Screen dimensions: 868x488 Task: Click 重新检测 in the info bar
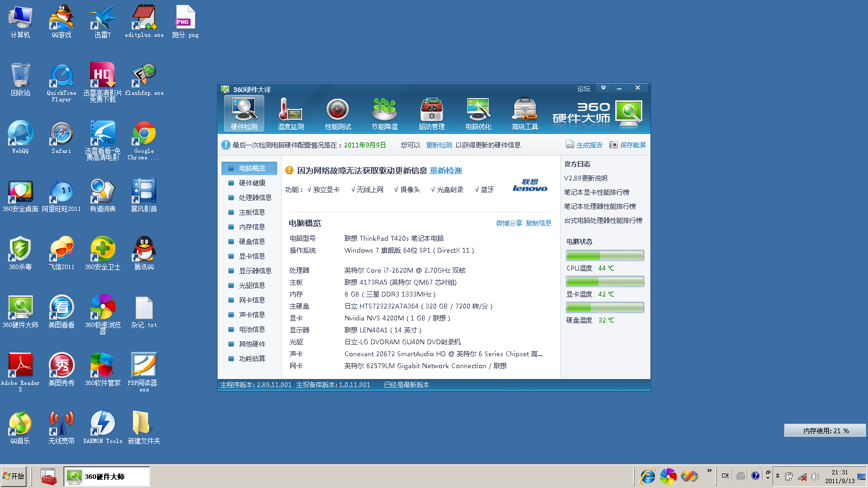click(439, 145)
